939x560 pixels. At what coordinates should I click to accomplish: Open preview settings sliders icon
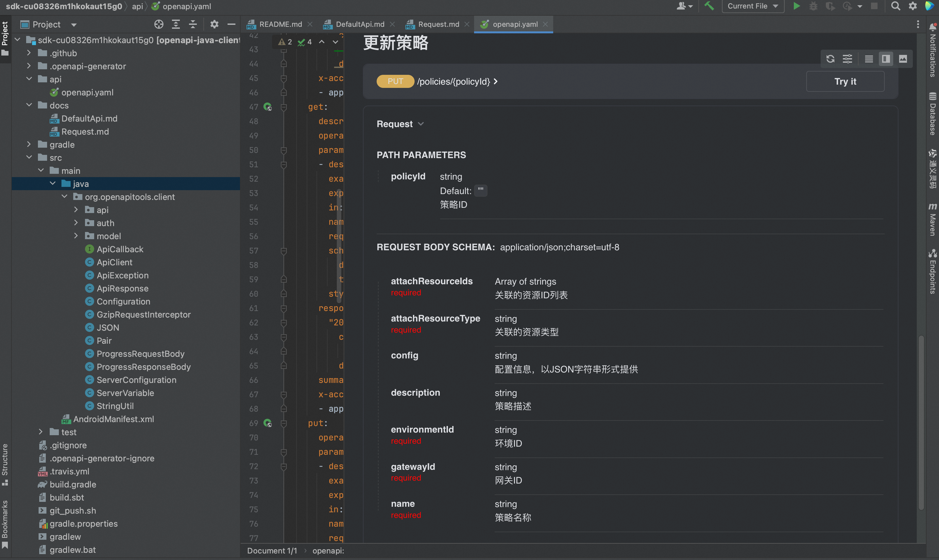pos(847,59)
